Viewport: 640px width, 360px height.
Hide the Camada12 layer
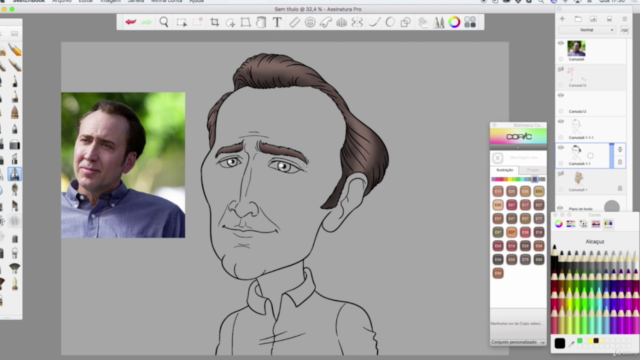561,96
